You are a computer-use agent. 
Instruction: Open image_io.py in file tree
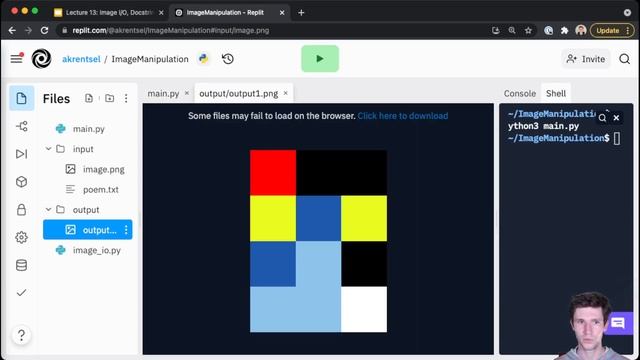(96, 250)
